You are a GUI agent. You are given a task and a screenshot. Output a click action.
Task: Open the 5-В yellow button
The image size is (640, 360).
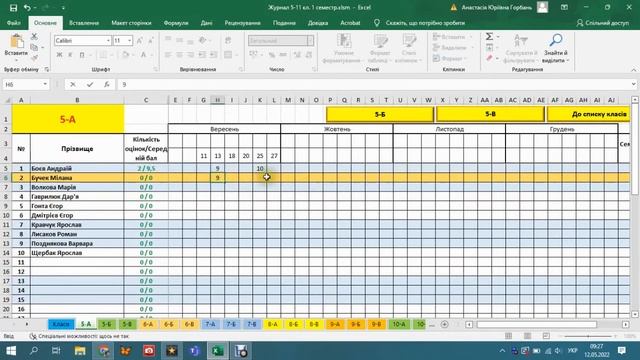click(x=490, y=114)
